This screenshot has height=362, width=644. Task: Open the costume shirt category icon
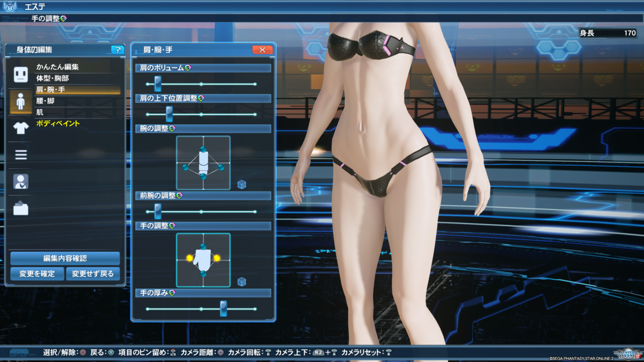20,128
